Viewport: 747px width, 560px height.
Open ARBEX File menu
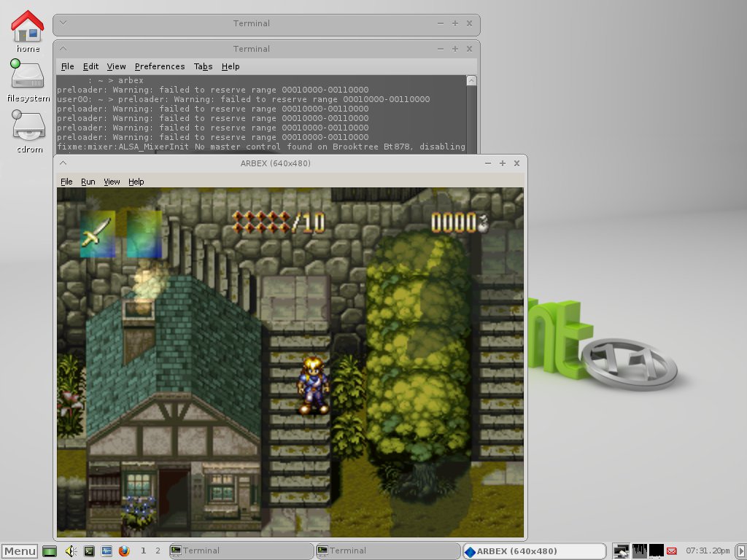tap(66, 182)
